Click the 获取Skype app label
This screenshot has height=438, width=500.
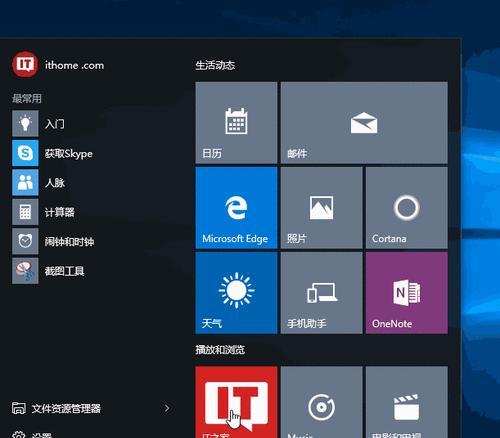(69, 153)
